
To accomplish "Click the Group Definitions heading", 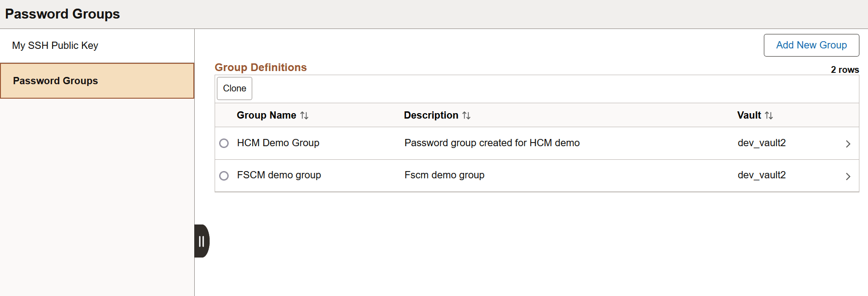I will click(260, 67).
